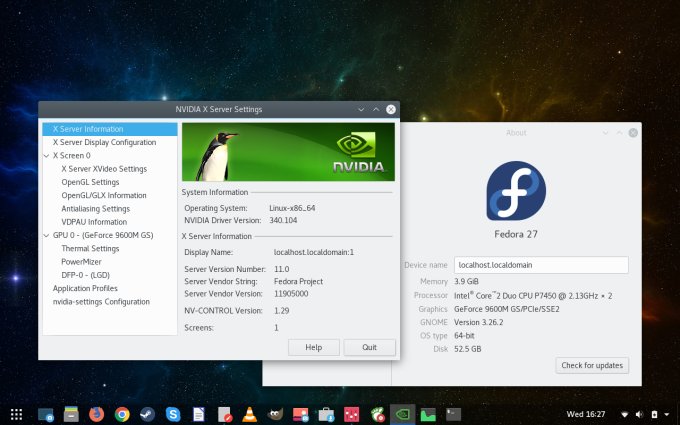
Task: Select X Server Display Configuration
Action: pos(104,142)
